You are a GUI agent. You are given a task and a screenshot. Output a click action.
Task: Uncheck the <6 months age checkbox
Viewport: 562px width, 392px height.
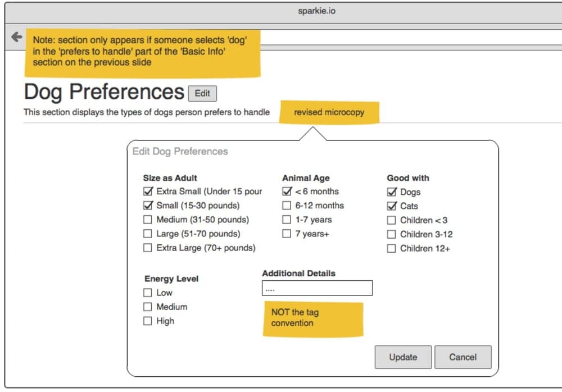pyautogui.click(x=287, y=192)
